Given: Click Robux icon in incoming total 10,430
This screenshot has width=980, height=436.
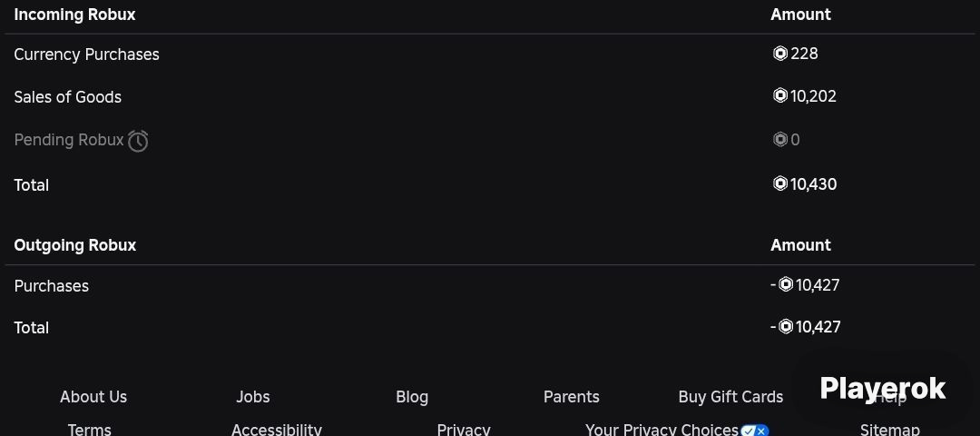Looking at the screenshot, I should (780, 183).
